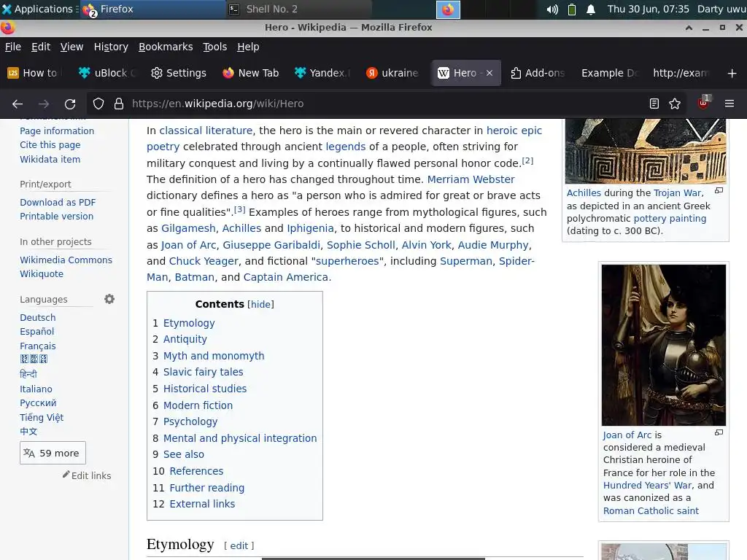The width and height of the screenshot is (747, 560).
Task: Open the Русский language version
Action: (38, 402)
